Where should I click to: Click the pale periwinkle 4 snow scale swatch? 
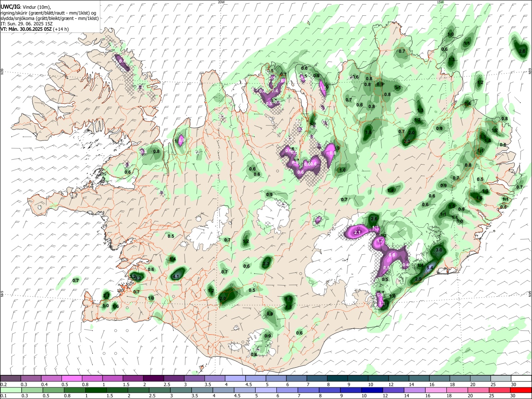pyautogui.click(x=235, y=378)
